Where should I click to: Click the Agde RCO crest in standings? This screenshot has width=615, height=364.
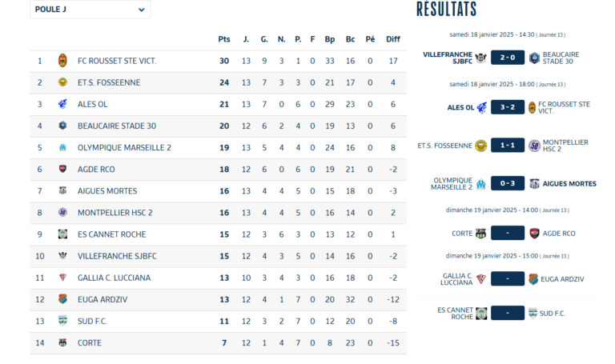[62, 169]
